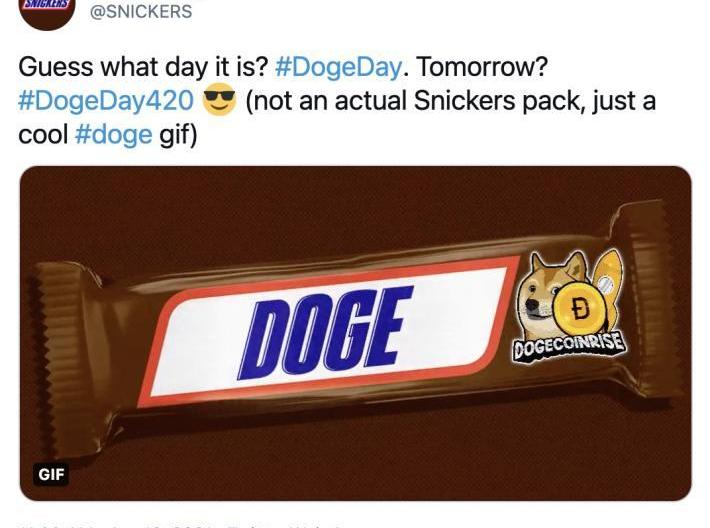Open the #doge hashtag
Viewport: 710px width, 528px height.
click(114, 134)
